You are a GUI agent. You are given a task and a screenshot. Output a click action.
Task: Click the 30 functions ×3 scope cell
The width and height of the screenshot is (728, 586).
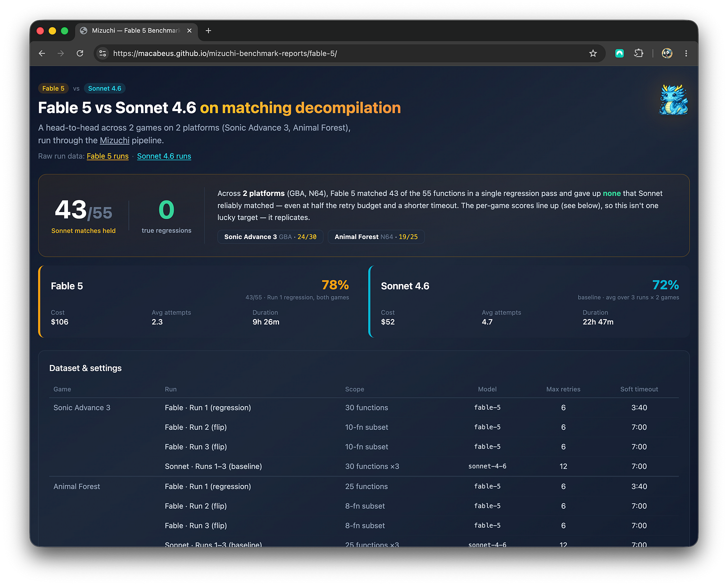point(372,466)
